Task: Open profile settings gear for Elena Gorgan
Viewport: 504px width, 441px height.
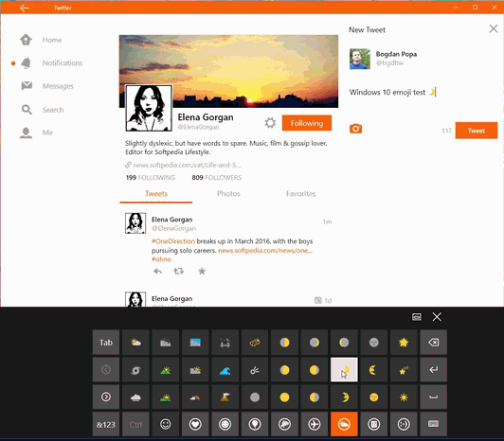Action: coord(270,123)
